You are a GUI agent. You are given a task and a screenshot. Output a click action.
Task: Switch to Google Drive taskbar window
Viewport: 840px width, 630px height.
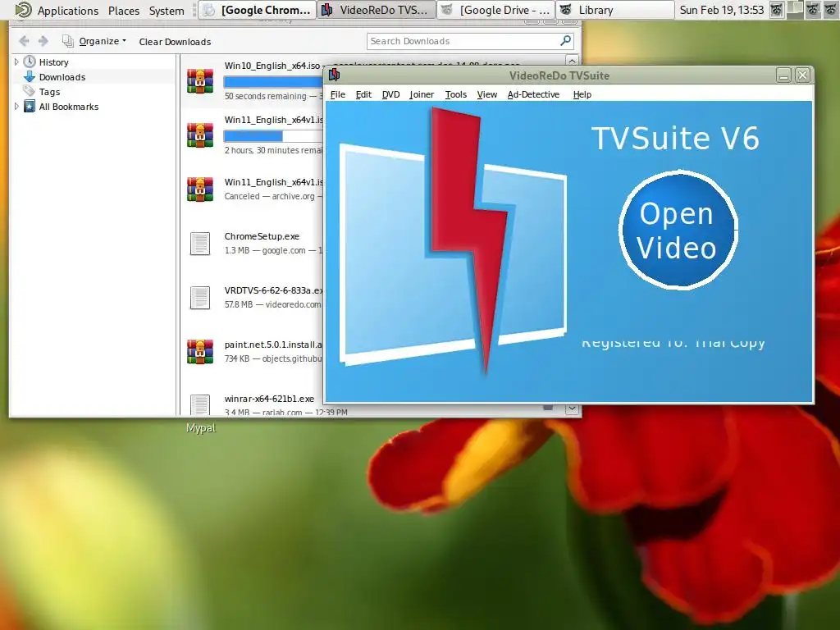[496, 10]
